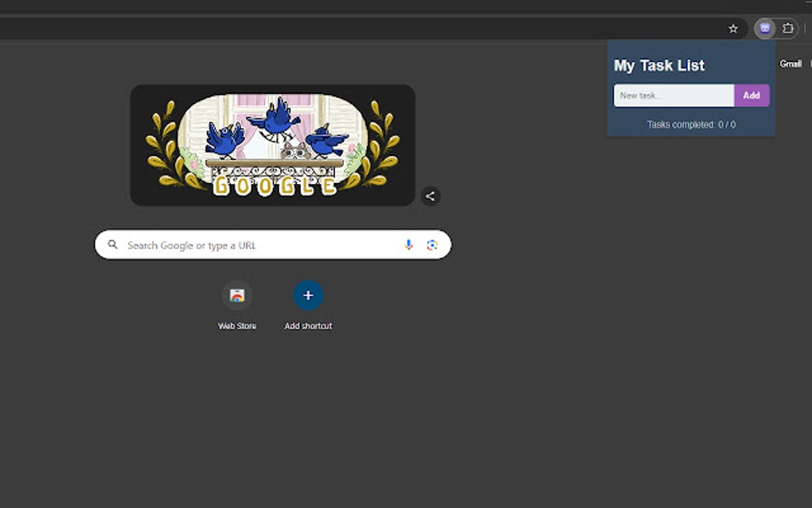
Task: Click the microphone icon for voice search
Action: [x=408, y=244]
